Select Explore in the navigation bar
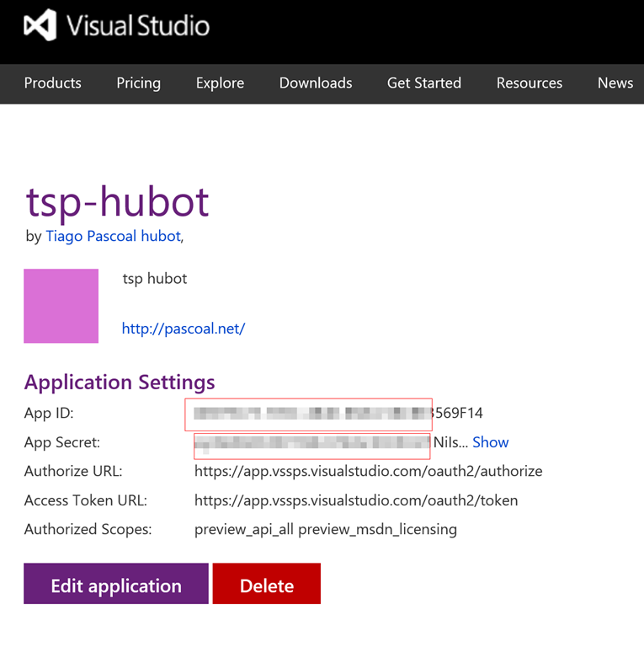The image size is (644, 647). click(220, 83)
